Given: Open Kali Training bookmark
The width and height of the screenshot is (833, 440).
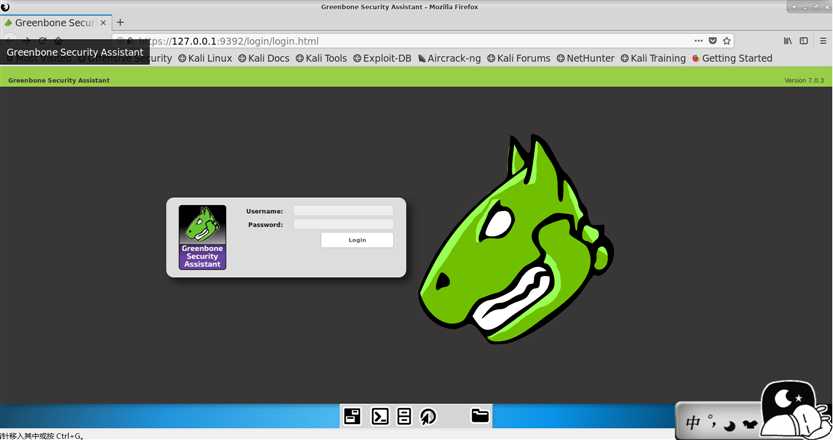Looking at the screenshot, I should pyautogui.click(x=653, y=58).
